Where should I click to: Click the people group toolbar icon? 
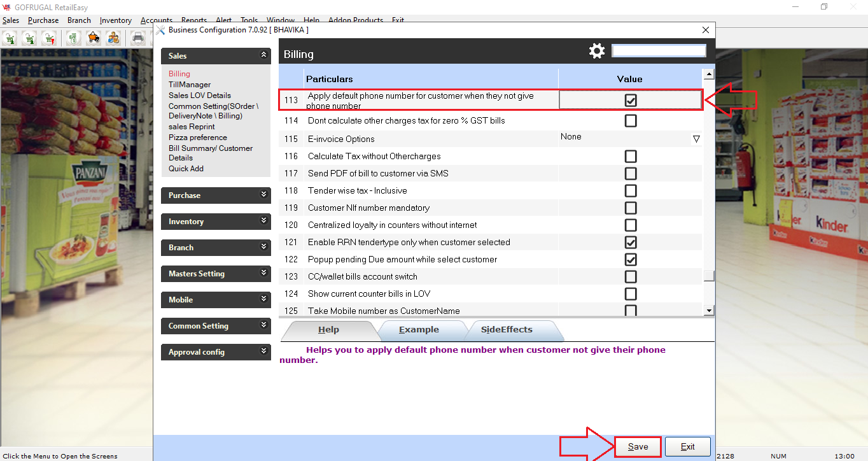(113, 38)
